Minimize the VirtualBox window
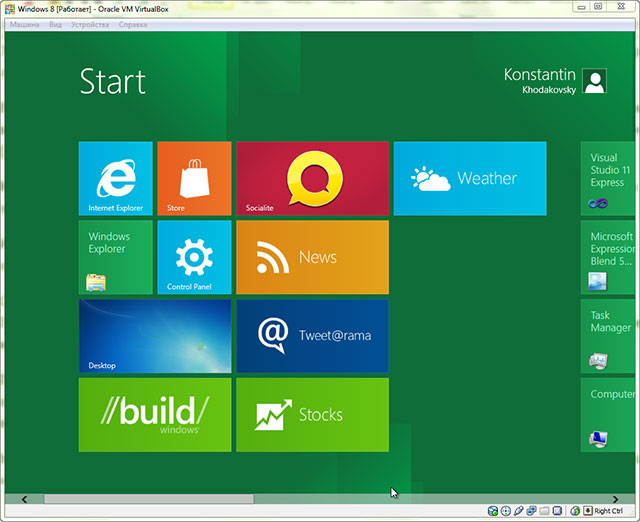The image size is (640, 522). point(582,7)
